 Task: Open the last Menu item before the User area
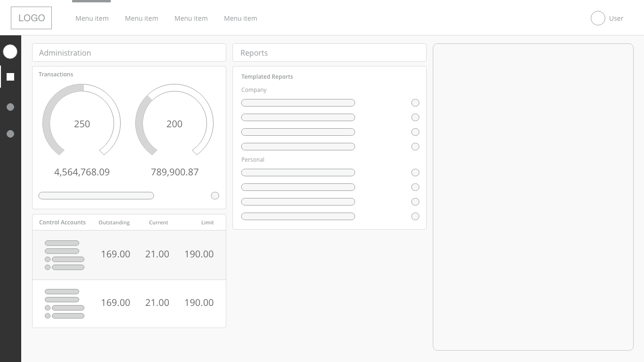[240, 18]
